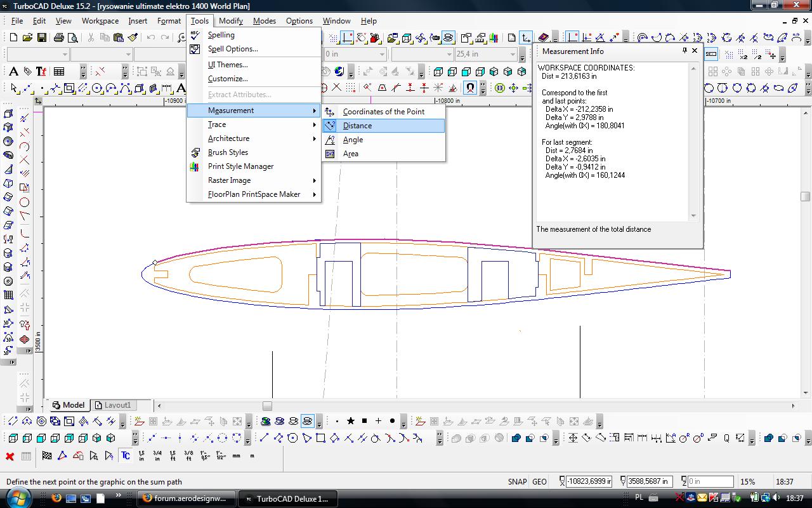Viewport: 812px width, 508px height.
Task: Select Distance from Measurement submenu
Action: click(357, 126)
